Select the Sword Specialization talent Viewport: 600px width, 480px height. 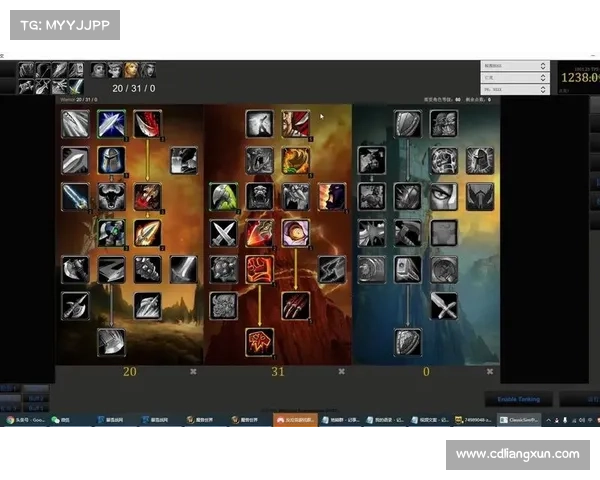point(184,269)
